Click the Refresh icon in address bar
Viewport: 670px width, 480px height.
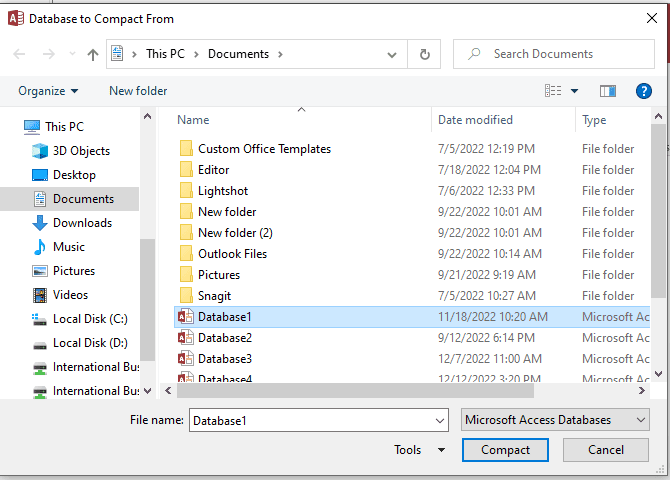click(425, 55)
